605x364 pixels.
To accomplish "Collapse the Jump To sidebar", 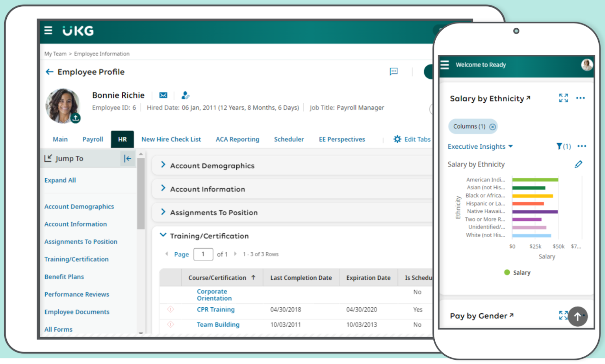I will (x=127, y=158).
